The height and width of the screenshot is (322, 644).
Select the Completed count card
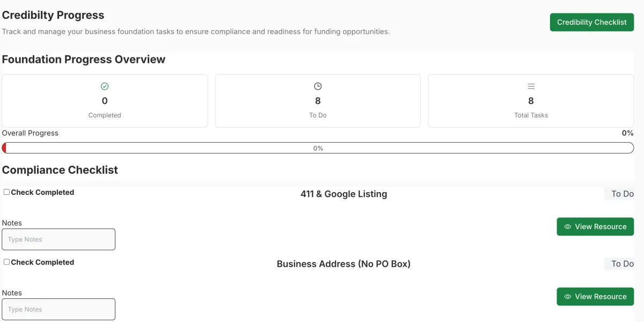[x=105, y=101]
